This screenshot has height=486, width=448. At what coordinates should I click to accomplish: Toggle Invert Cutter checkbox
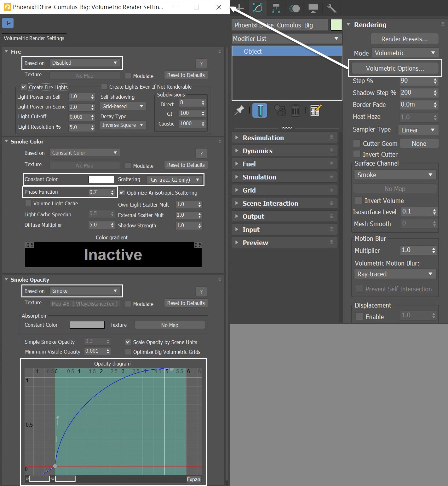[357, 154]
